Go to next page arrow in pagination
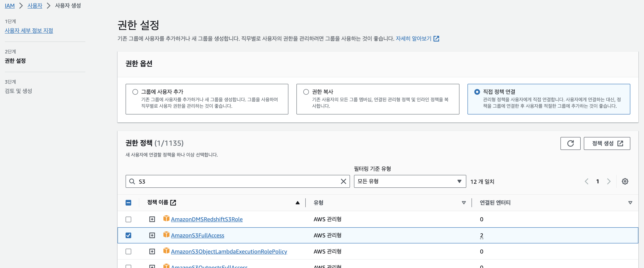644x268 pixels. click(609, 181)
